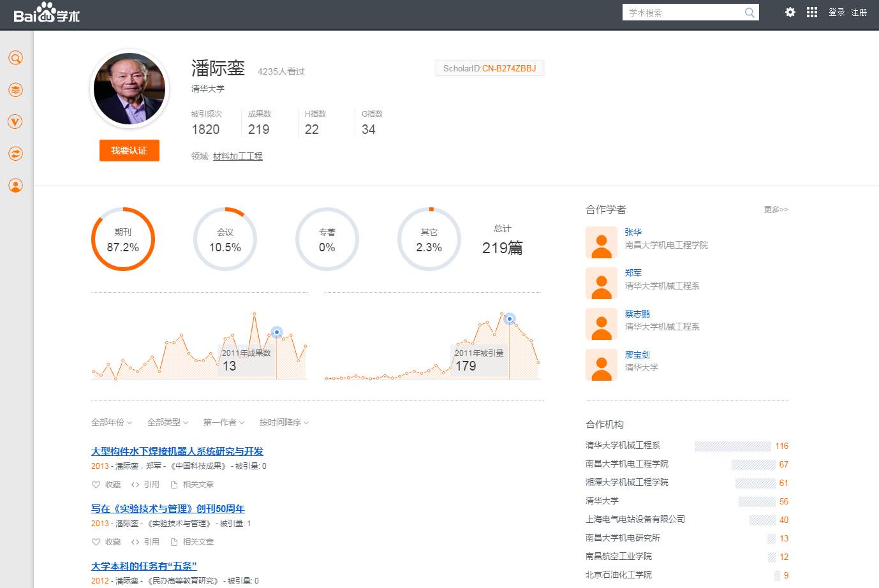Open the 材料加工工程 field link
Image resolution: width=879 pixels, height=588 pixels.
tap(237, 156)
